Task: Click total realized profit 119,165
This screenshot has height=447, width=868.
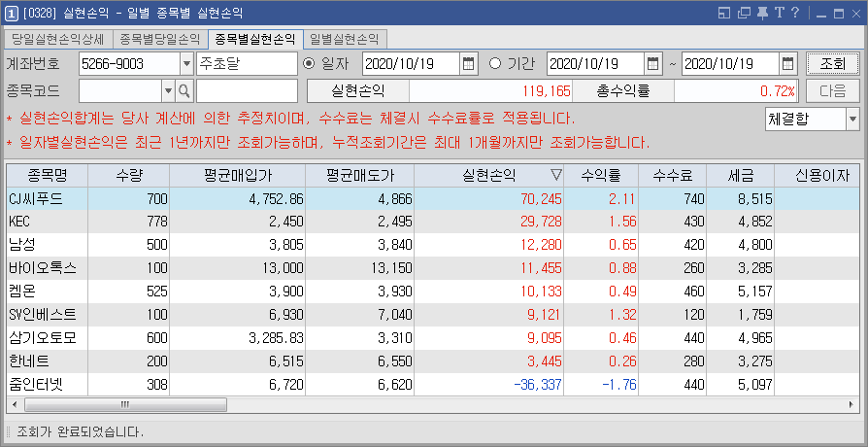Action: click(x=547, y=90)
